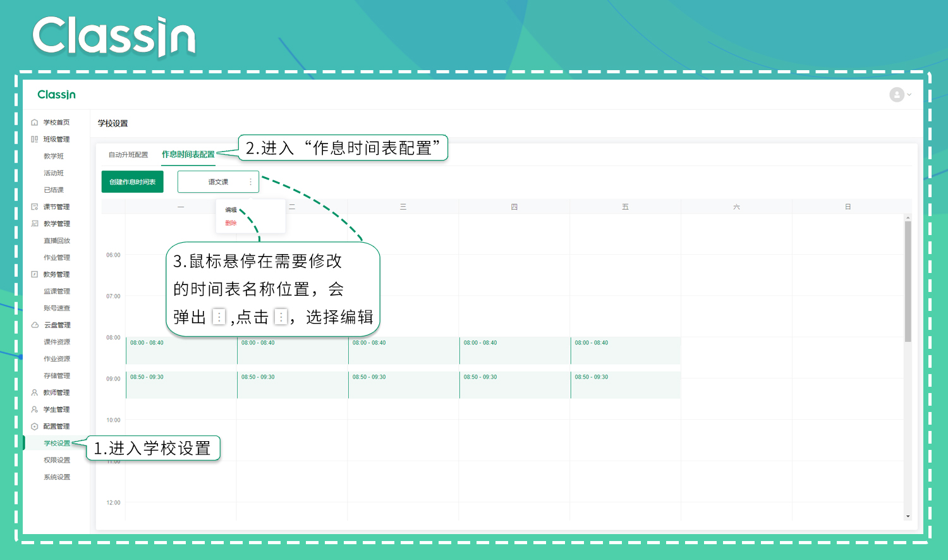Collapse the 班级管理 menu group
948x560 pixels.
pos(56,139)
